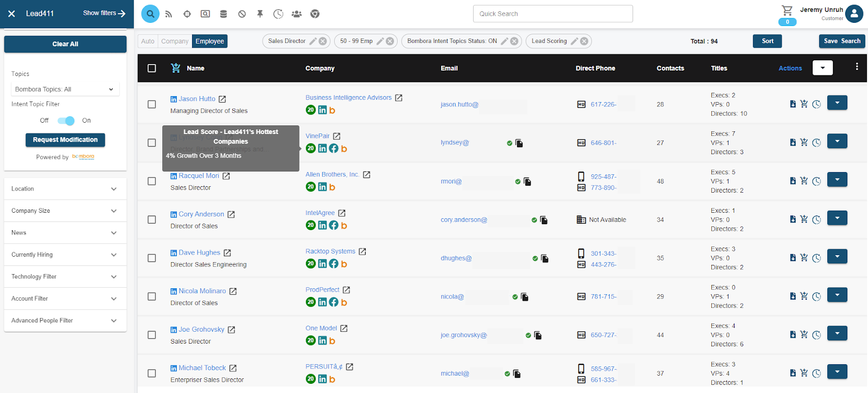Open the shopping cart icon near Jeremy Unruh
The width and height of the screenshot is (868, 393).
(787, 10)
